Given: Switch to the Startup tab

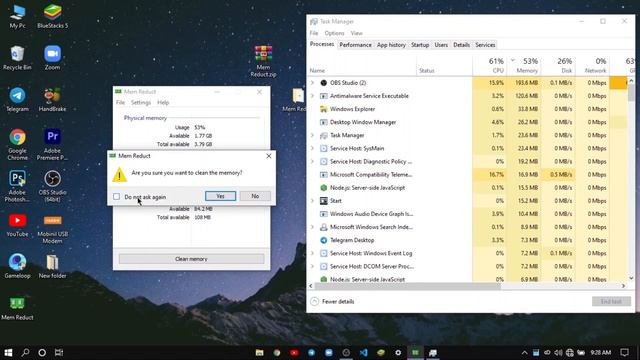Looking at the screenshot, I should (420, 45).
